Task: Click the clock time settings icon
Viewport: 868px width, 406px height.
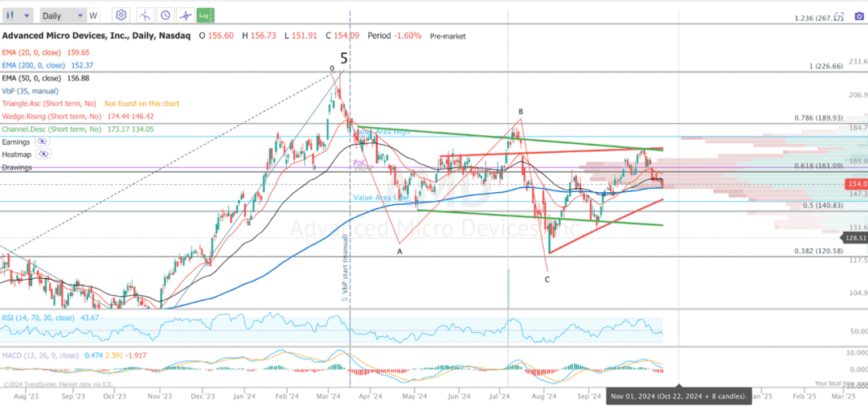Action: coord(164,15)
